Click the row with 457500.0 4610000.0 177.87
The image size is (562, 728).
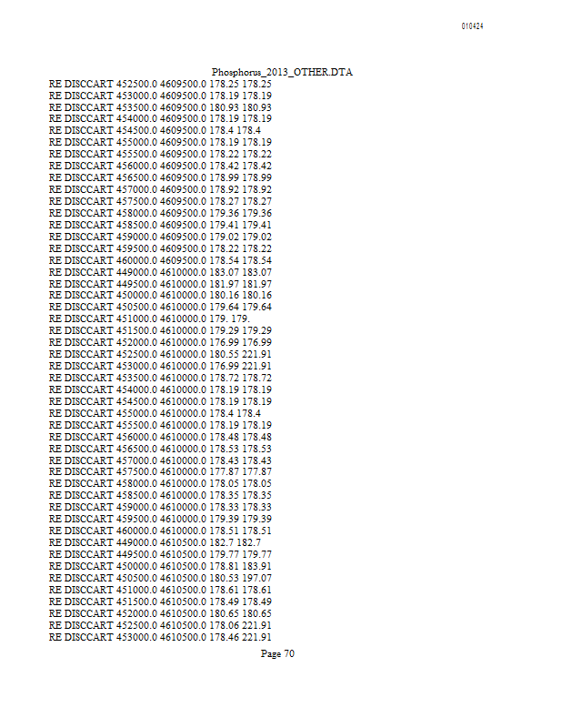(160, 471)
